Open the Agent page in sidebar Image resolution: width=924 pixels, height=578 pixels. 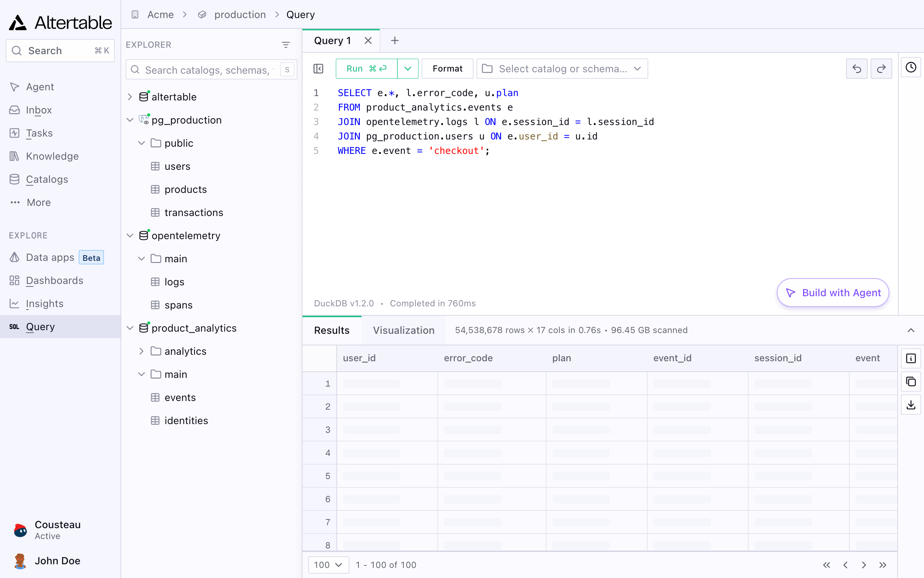point(60,87)
